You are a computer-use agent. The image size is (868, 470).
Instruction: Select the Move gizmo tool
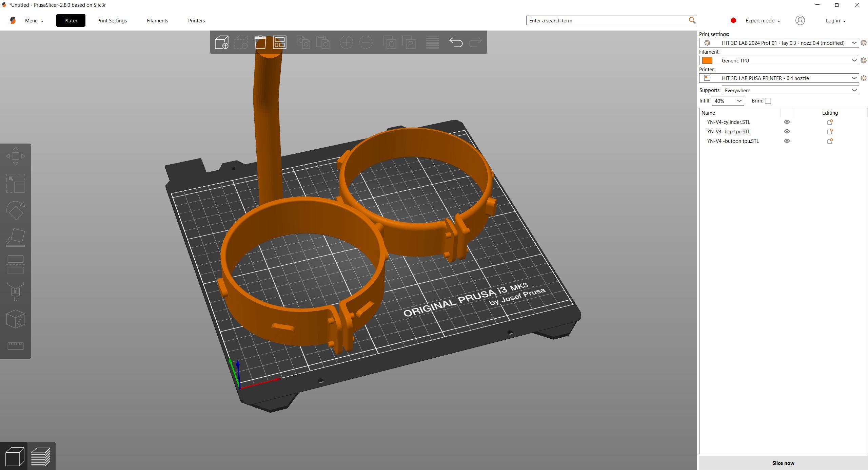tap(16, 156)
